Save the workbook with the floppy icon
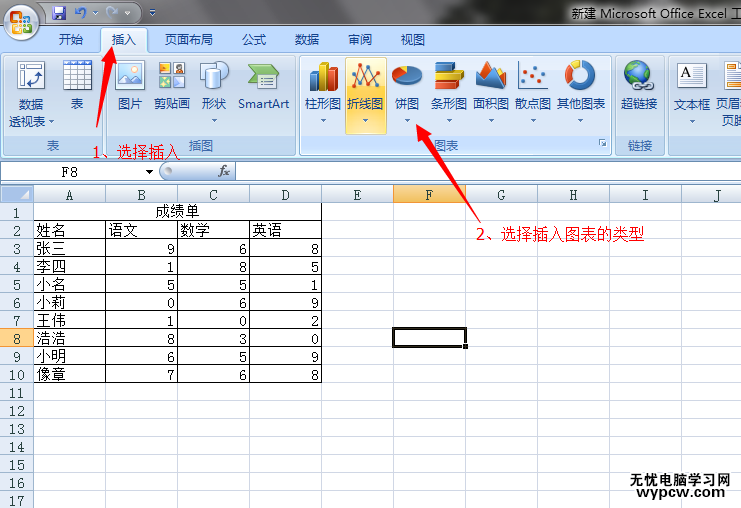The width and height of the screenshot is (741, 508). pos(59,13)
